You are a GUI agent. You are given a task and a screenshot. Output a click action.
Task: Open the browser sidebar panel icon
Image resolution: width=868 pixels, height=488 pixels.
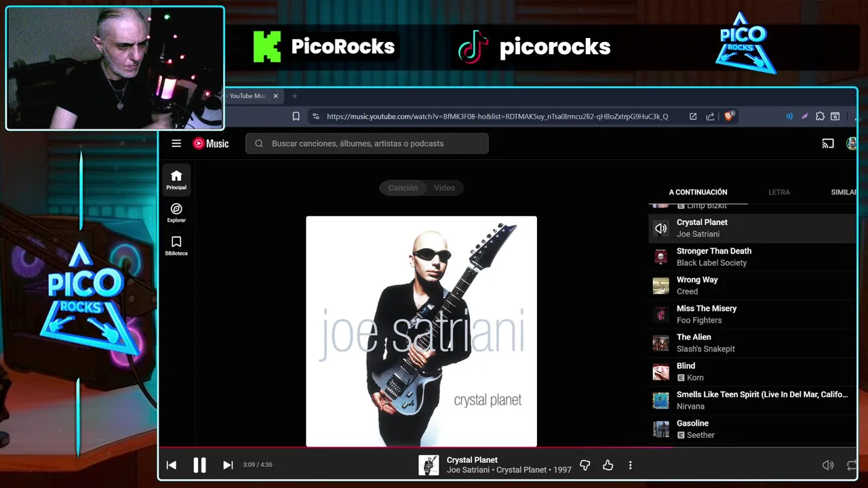coord(835,117)
